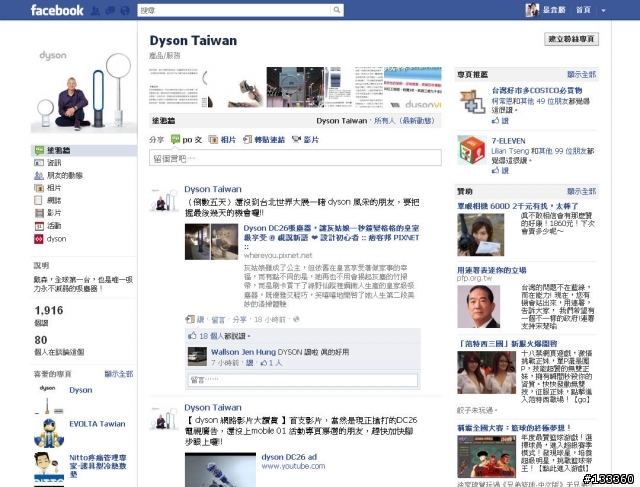Screen dimensions: 640x487
Task: Open the basketball game ad title
Action: 514,428
